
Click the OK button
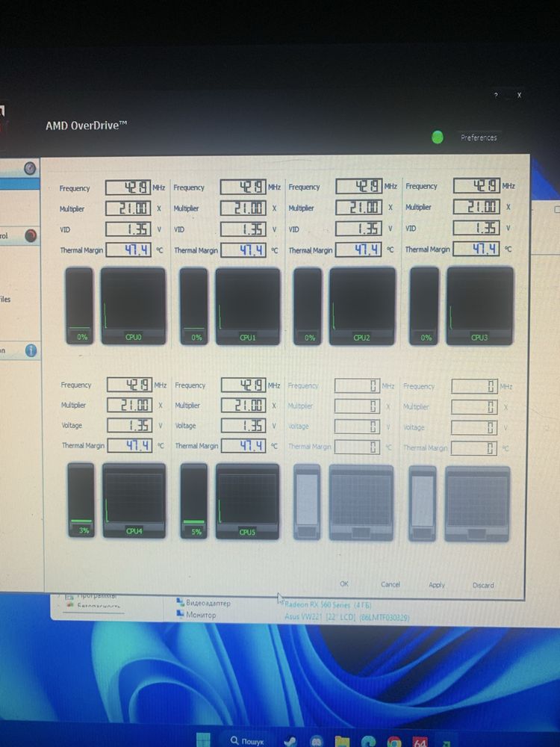pos(344,583)
